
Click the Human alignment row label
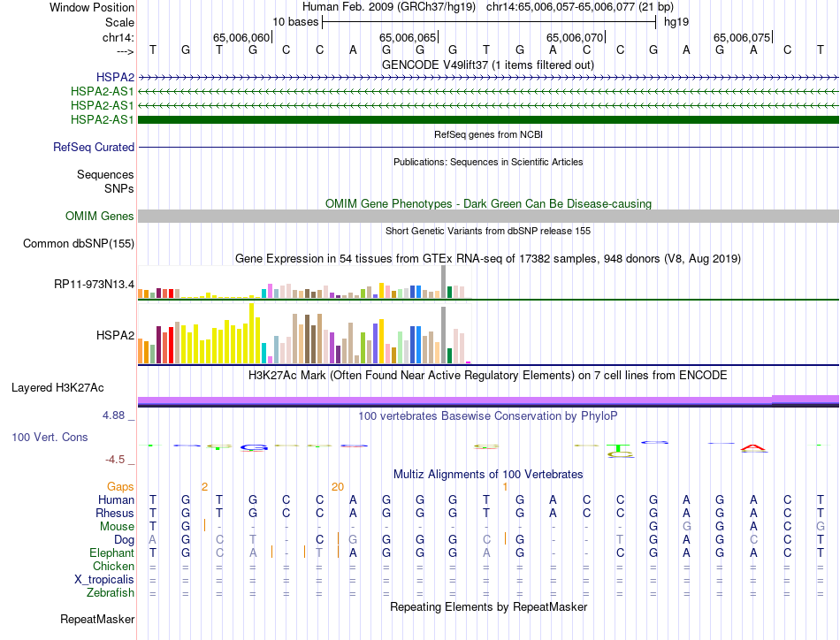click(x=116, y=499)
